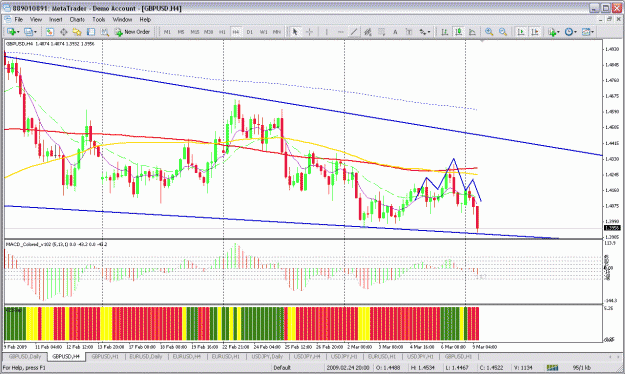Switch to Line Chart display
Viewport: 625px width, 374px height.
472,32
